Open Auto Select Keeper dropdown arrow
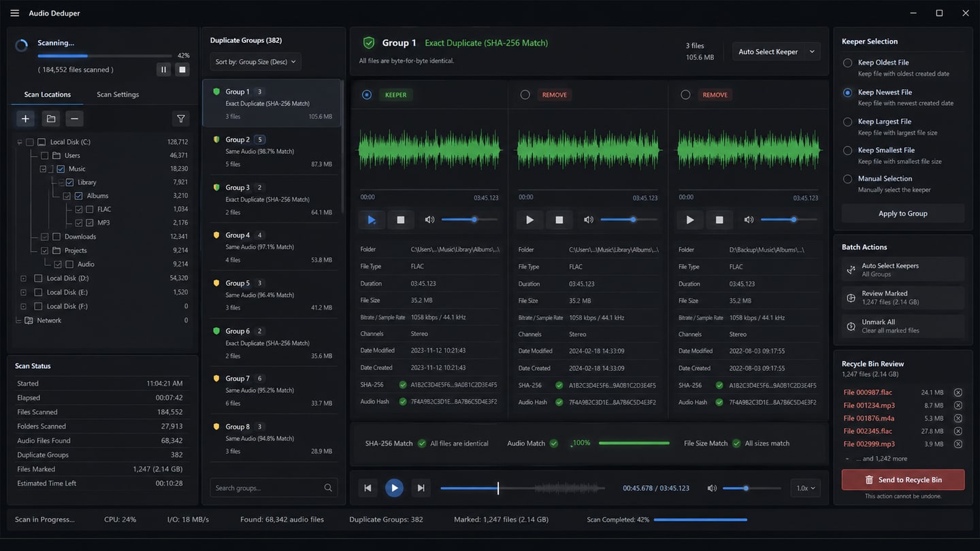The height and width of the screenshot is (551, 980). point(812,52)
